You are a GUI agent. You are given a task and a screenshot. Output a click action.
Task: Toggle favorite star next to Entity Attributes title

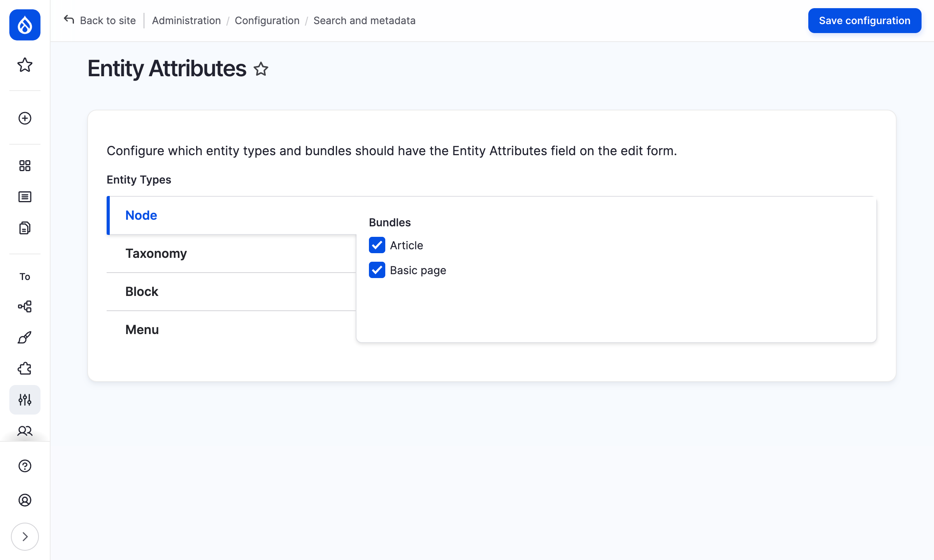(261, 69)
